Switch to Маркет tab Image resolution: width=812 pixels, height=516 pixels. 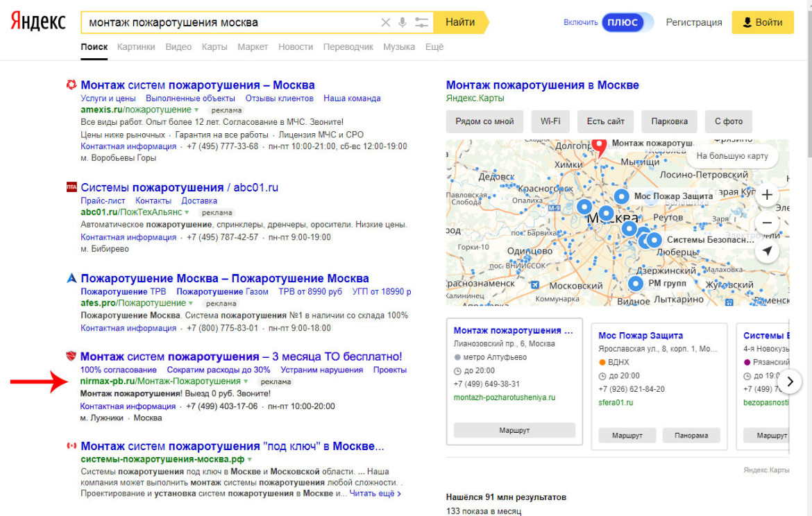pyautogui.click(x=253, y=46)
